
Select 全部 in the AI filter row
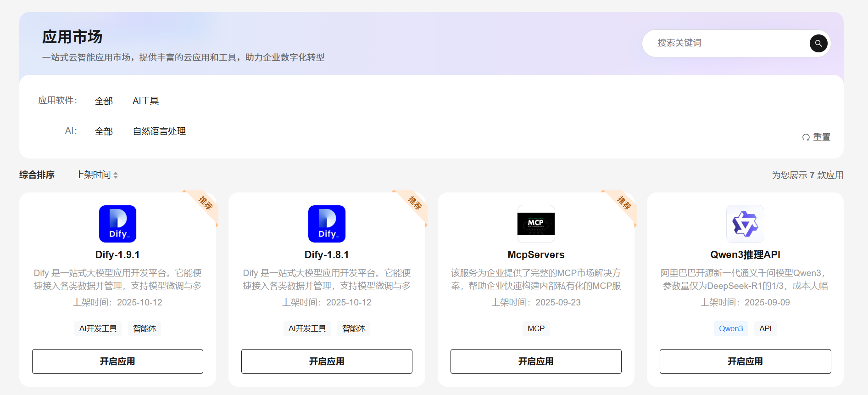(104, 131)
